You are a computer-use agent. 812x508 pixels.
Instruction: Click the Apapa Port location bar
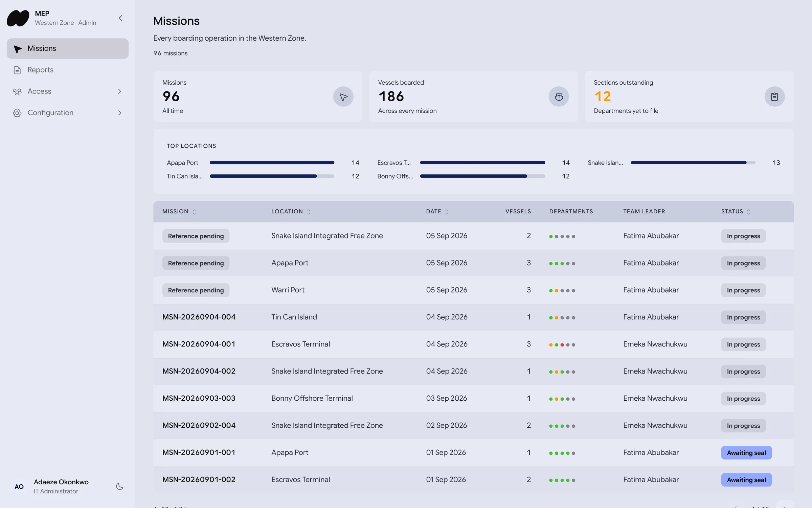[x=272, y=163]
